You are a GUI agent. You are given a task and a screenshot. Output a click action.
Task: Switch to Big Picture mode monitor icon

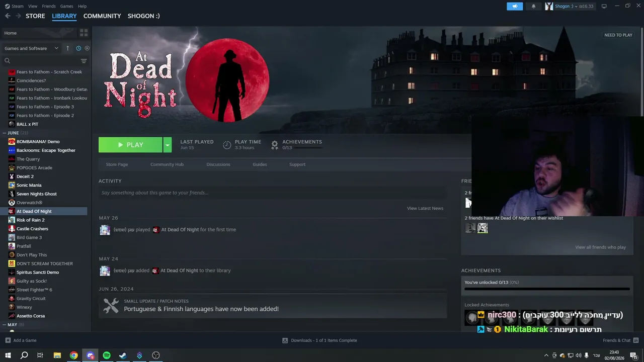point(604,6)
